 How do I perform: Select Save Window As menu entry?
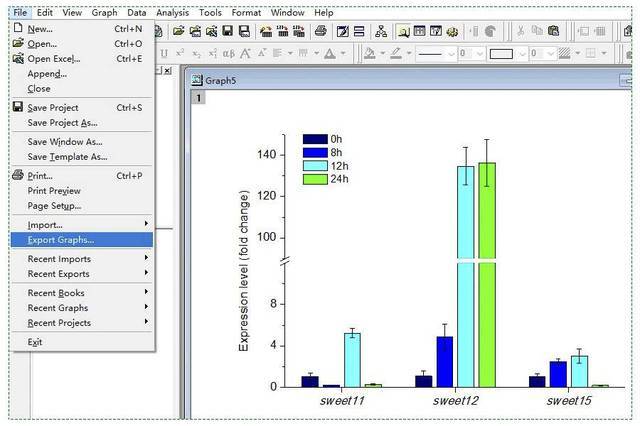[82, 142]
